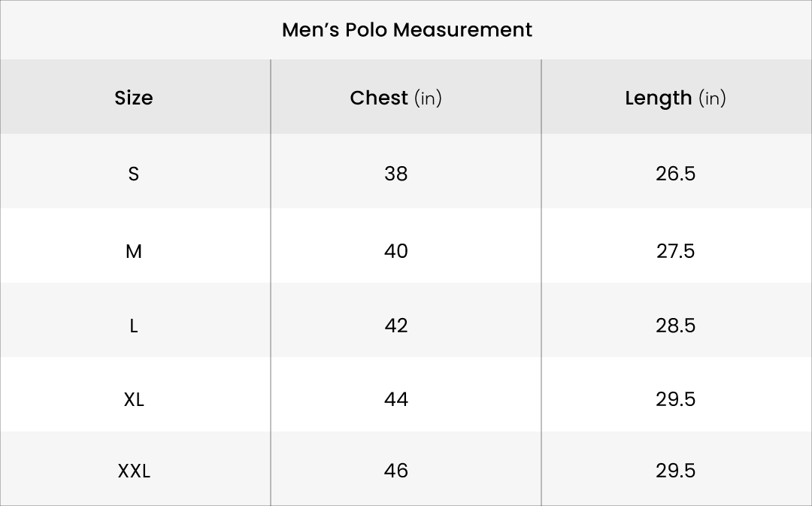The width and height of the screenshot is (812, 506).
Task: Click the word Polo in the title
Action: [365, 30]
